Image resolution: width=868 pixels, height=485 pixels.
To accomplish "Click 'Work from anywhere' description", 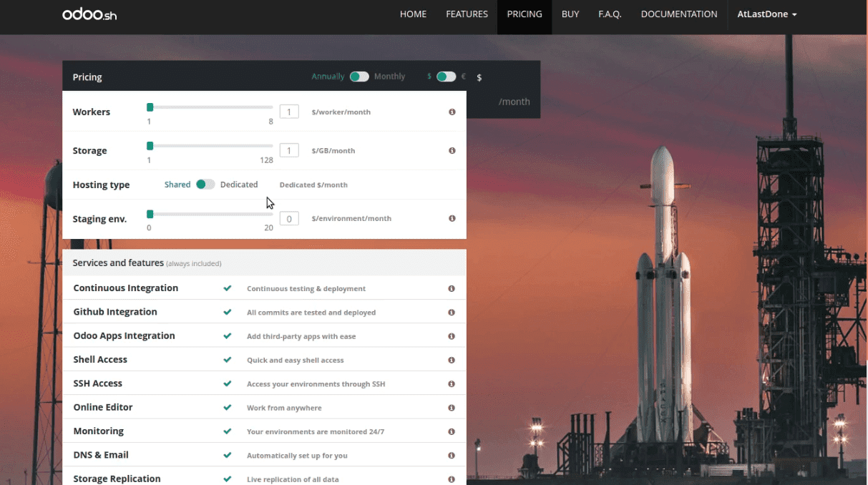I will tap(284, 408).
